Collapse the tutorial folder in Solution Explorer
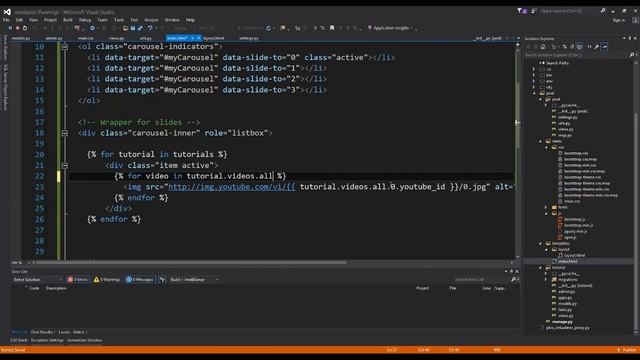Screen dimensions: 640x360 (540, 268)
